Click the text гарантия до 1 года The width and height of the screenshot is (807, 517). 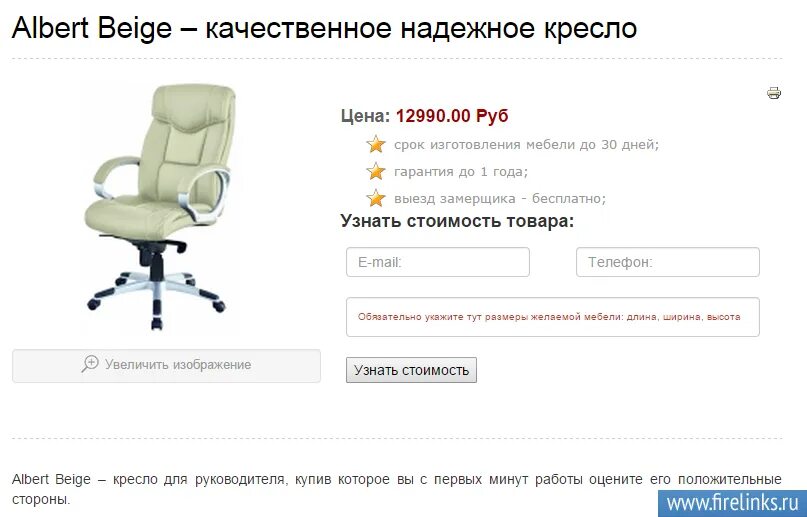tap(461, 171)
